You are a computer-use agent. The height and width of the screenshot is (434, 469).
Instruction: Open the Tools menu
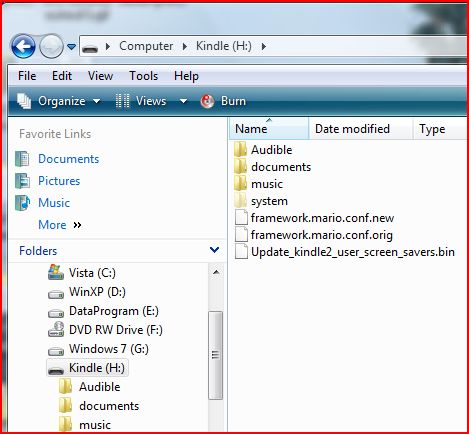[144, 76]
